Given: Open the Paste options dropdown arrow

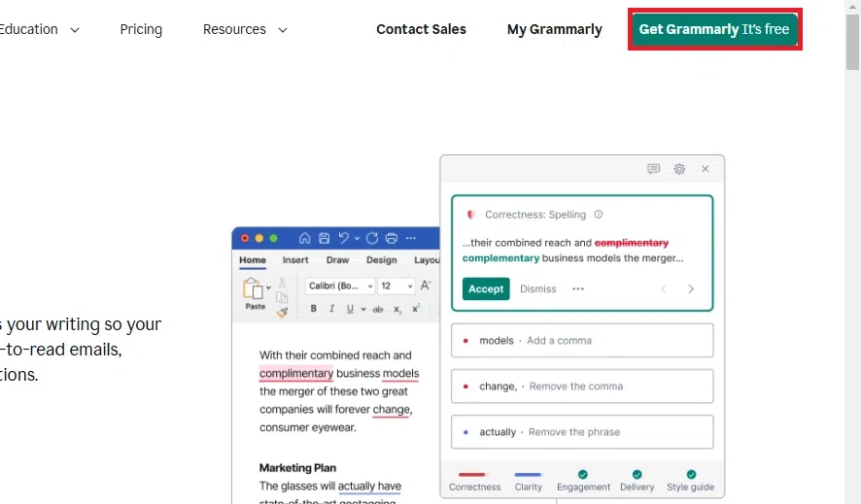Looking at the screenshot, I should [x=268, y=287].
